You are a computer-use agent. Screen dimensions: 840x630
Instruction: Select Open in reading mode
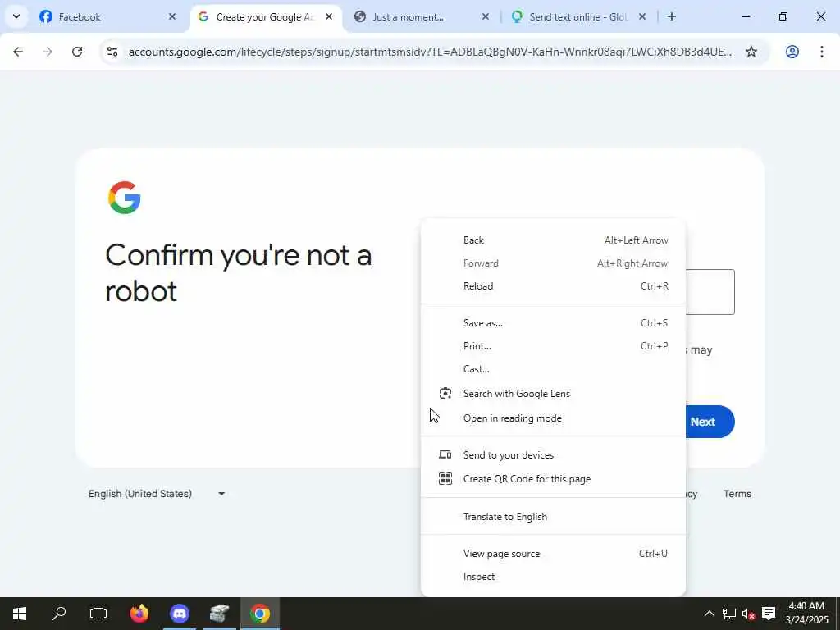click(553, 418)
